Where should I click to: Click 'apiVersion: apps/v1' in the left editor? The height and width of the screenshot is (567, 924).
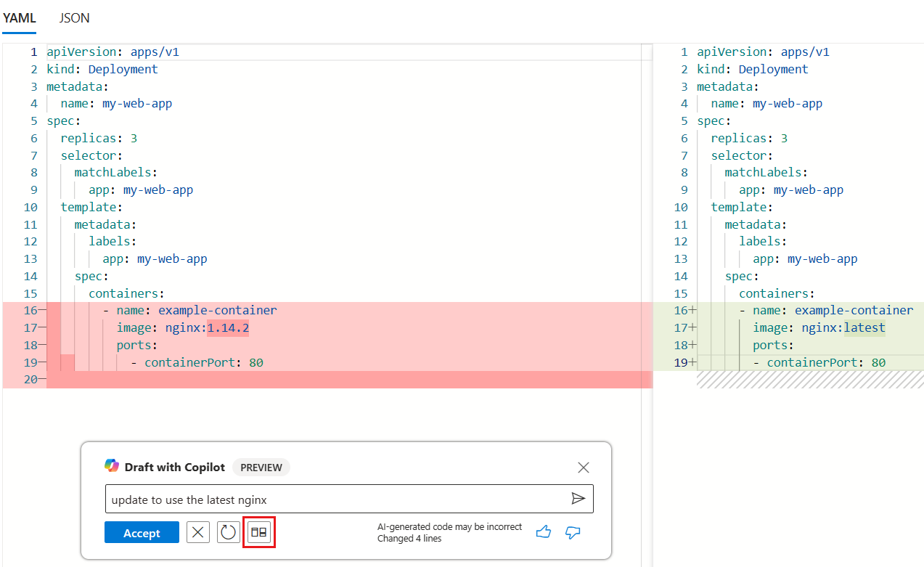pos(113,52)
